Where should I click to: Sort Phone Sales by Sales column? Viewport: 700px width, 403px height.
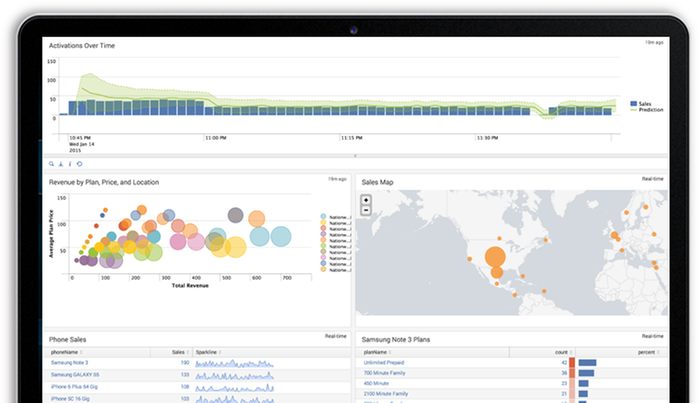tap(179, 352)
